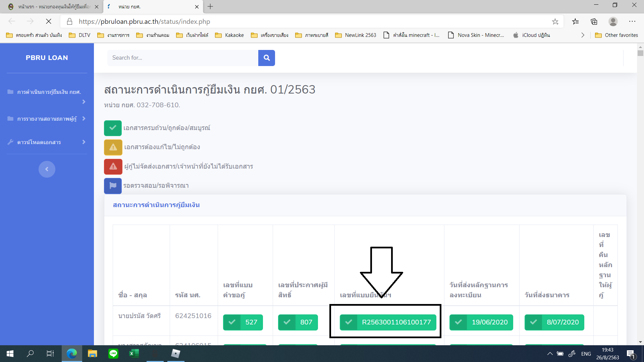
Task: Show more bookmarks bar chevron
Action: coord(583,35)
